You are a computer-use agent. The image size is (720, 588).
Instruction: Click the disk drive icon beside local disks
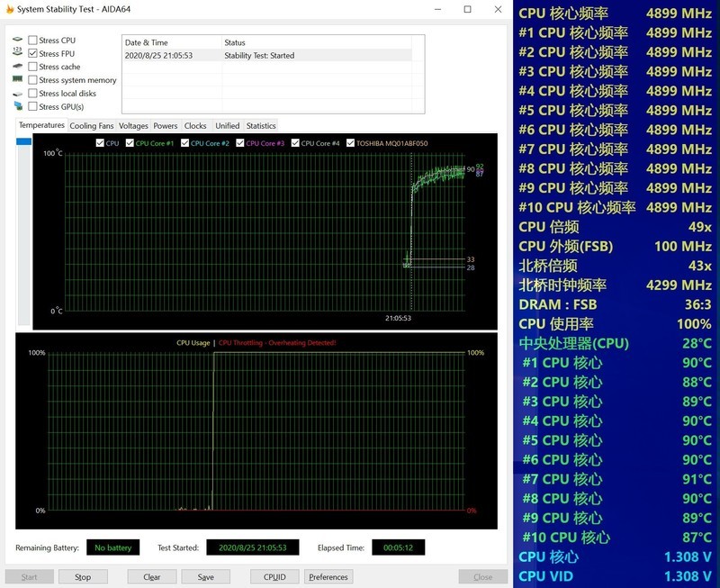pos(18,94)
